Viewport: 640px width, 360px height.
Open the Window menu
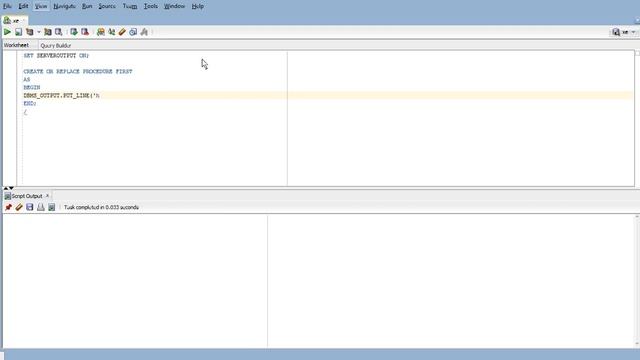coord(174,6)
